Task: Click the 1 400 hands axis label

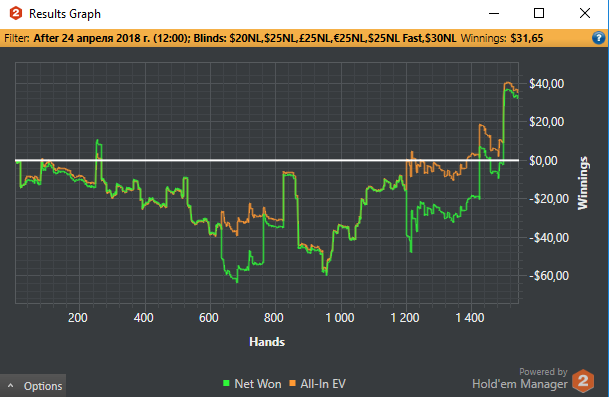Action: (x=470, y=318)
